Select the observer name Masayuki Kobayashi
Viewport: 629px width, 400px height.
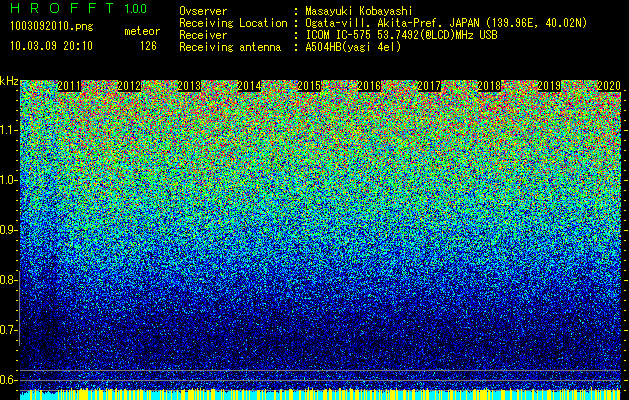coord(359,11)
